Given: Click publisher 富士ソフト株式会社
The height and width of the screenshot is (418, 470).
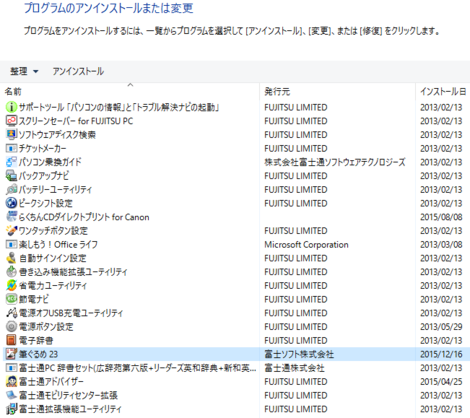Looking at the screenshot, I should tap(299, 354).
